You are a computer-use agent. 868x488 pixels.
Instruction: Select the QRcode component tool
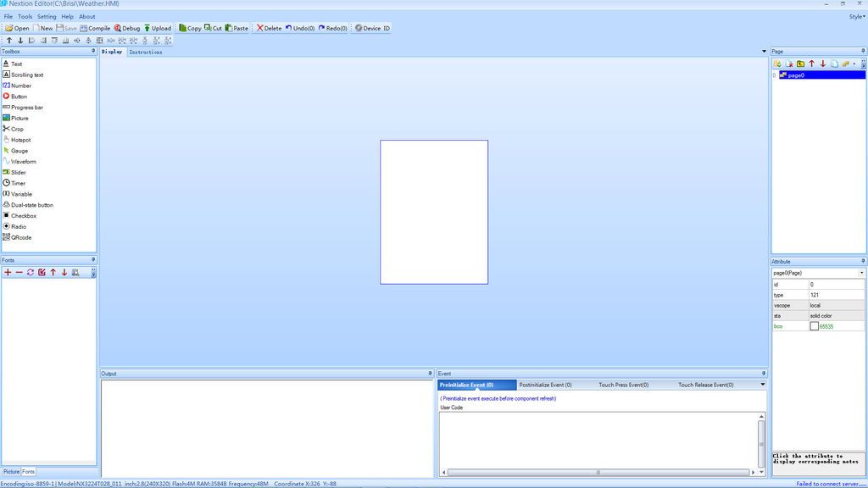tap(19, 237)
